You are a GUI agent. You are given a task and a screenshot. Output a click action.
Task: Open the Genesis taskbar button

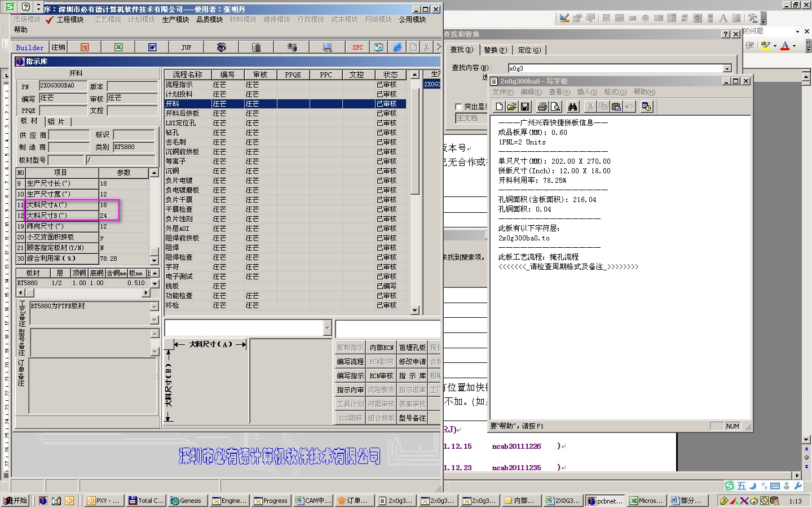coord(187,501)
